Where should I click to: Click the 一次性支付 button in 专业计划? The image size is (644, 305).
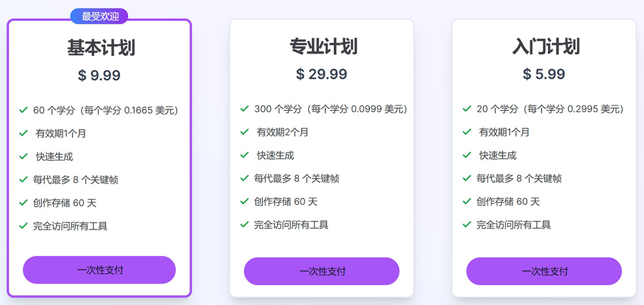click(x=321, y=271)
